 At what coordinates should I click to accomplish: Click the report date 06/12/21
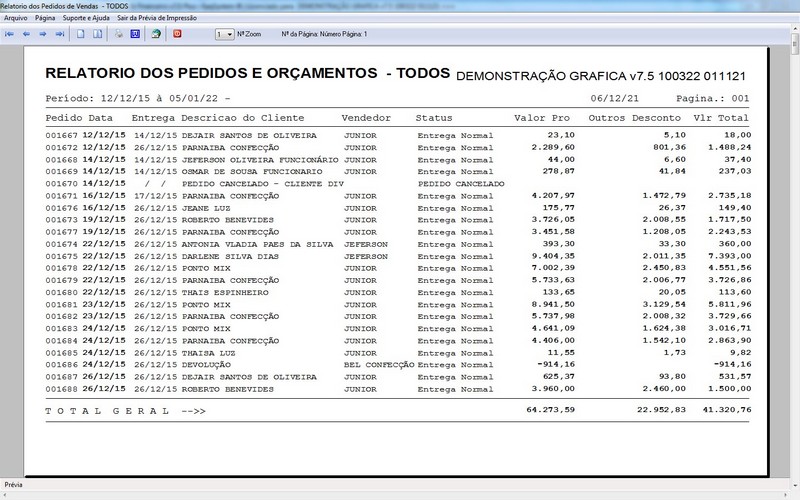coord(615,98)
